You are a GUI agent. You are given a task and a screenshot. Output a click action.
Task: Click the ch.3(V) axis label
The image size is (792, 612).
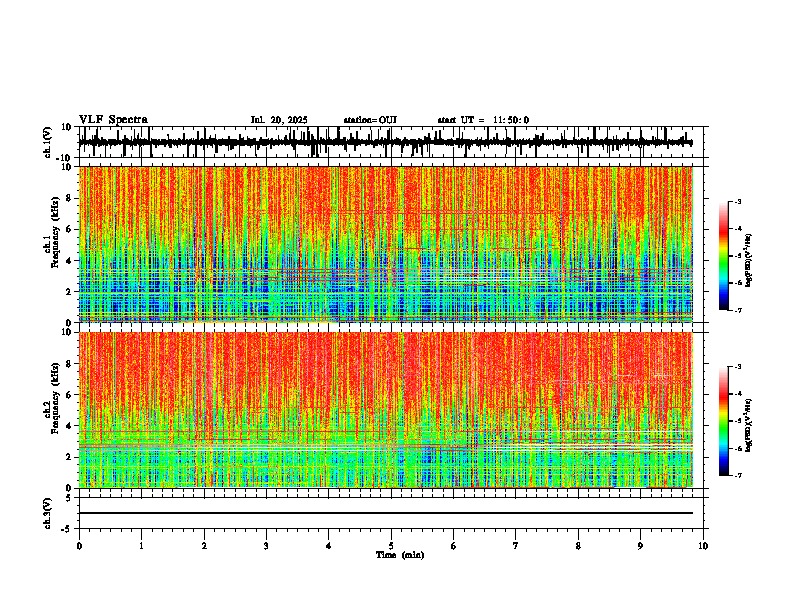click(x=48, y=514)
